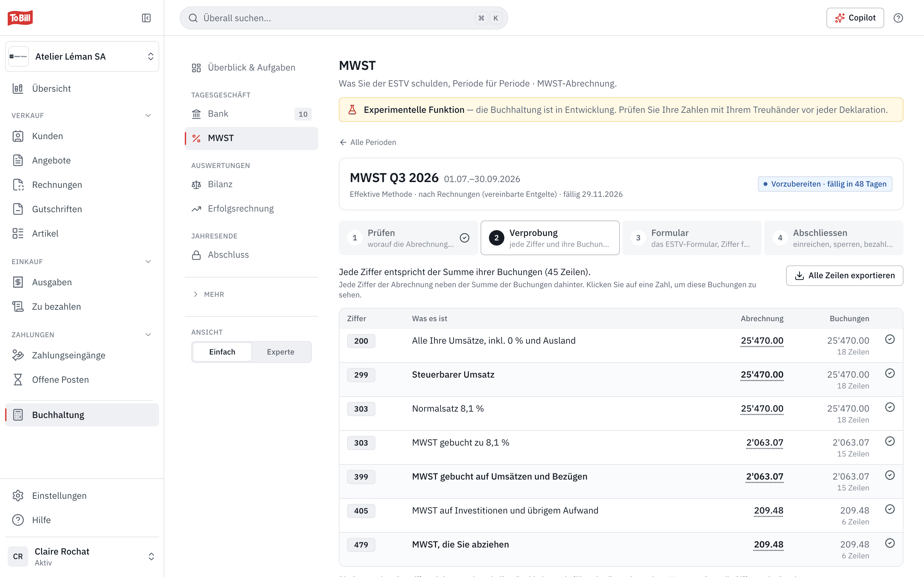The image size is (924, 577).
Task: Click the ToBill logo
Action: (20, 18)
